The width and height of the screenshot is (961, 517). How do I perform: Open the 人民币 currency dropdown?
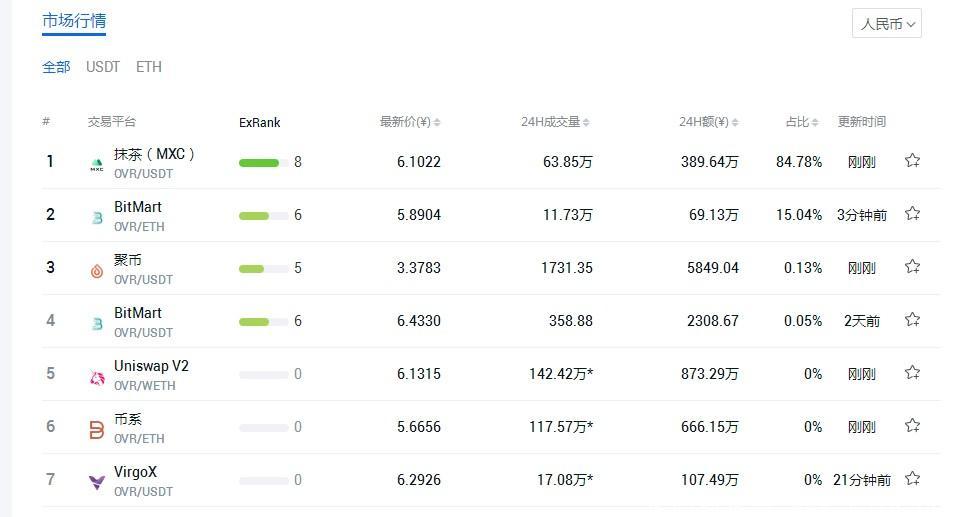click(x=887, y=23)
